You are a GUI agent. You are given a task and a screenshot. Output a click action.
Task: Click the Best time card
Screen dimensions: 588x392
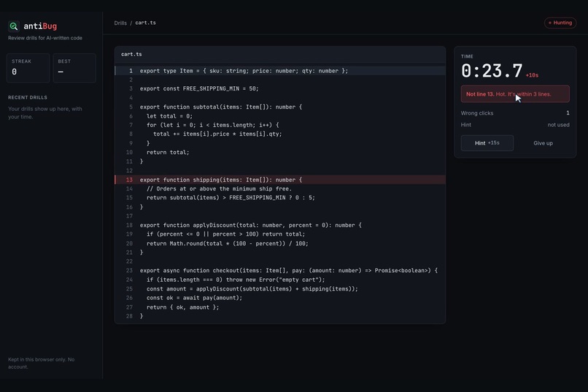tap(74, 68)
